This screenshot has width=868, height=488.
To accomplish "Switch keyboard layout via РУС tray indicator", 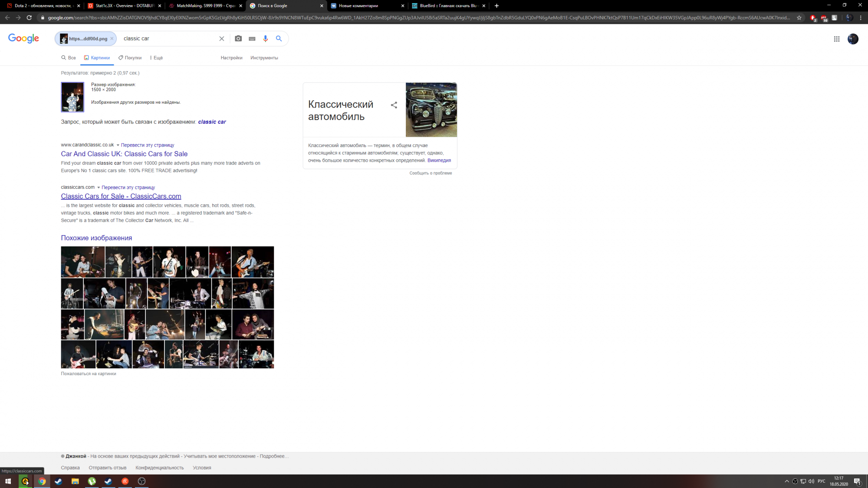I will pos(821,481).
